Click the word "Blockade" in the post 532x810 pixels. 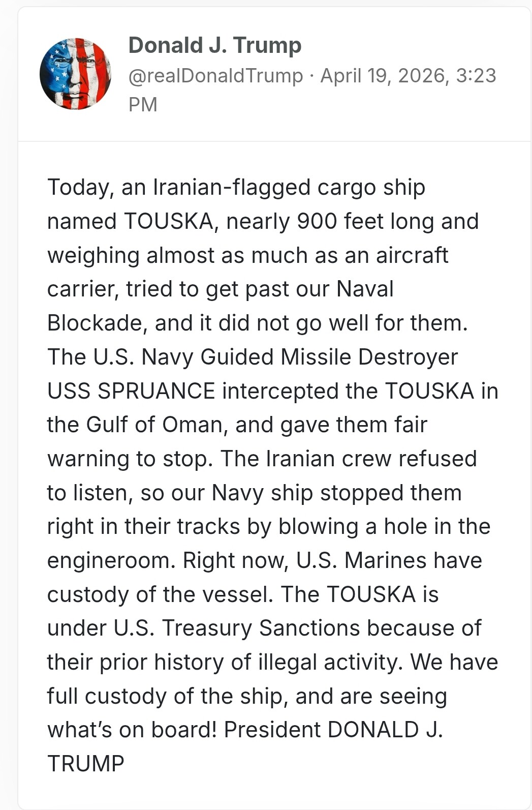point(93,323)
